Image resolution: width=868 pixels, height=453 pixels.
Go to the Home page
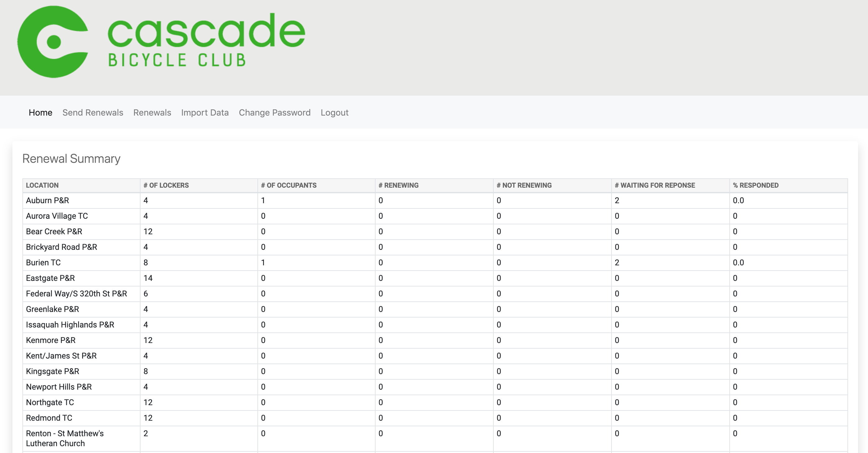click(40, 112)
